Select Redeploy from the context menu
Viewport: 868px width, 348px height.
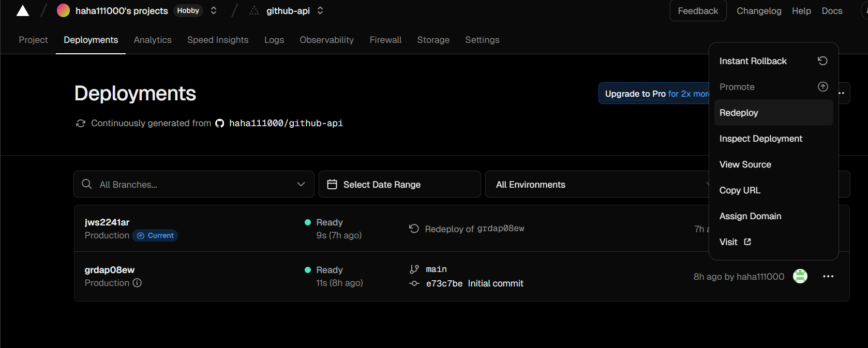tap(739, 113)
